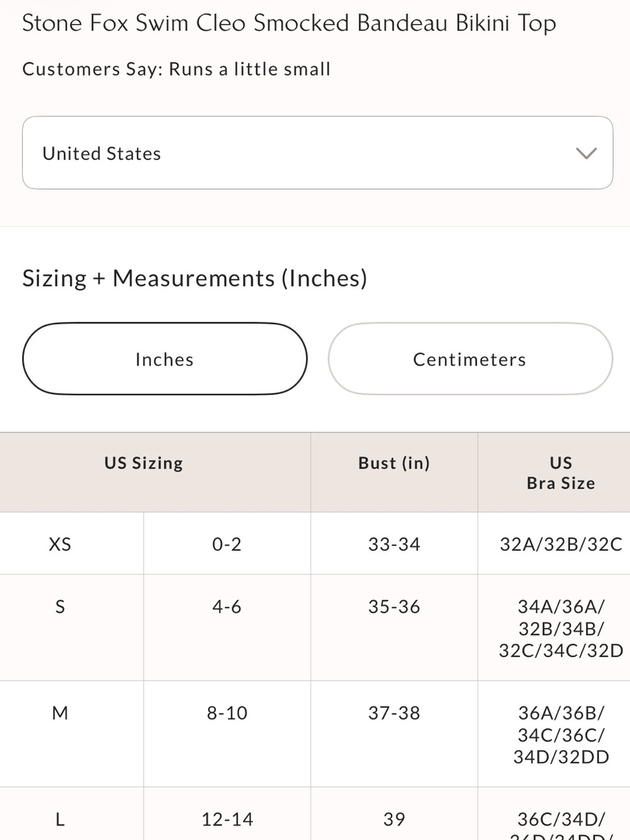This screenshot has height=840, width=630.
Task: Click the Stone Fox Swim Cleo product title
Action: click(289, 23)
